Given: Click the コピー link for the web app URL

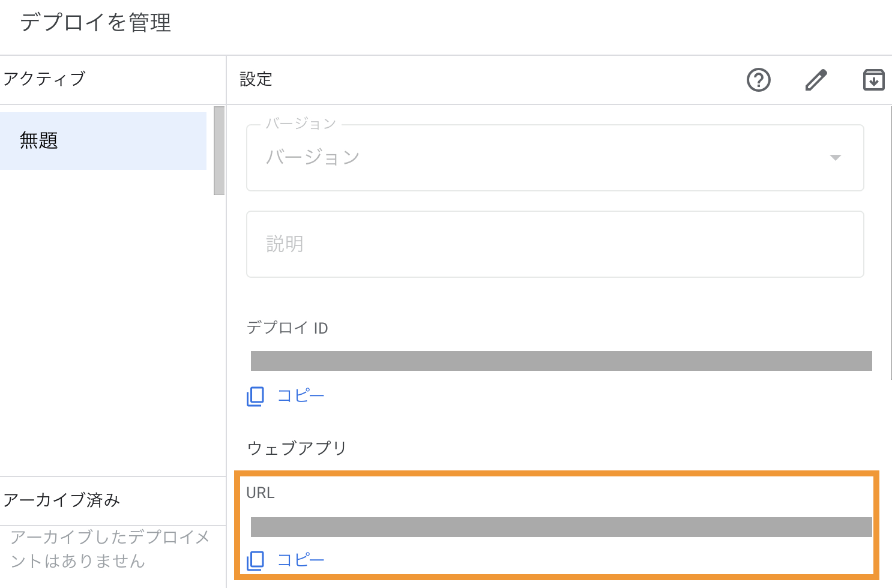Looking at the screenshot, I should 300,559.
